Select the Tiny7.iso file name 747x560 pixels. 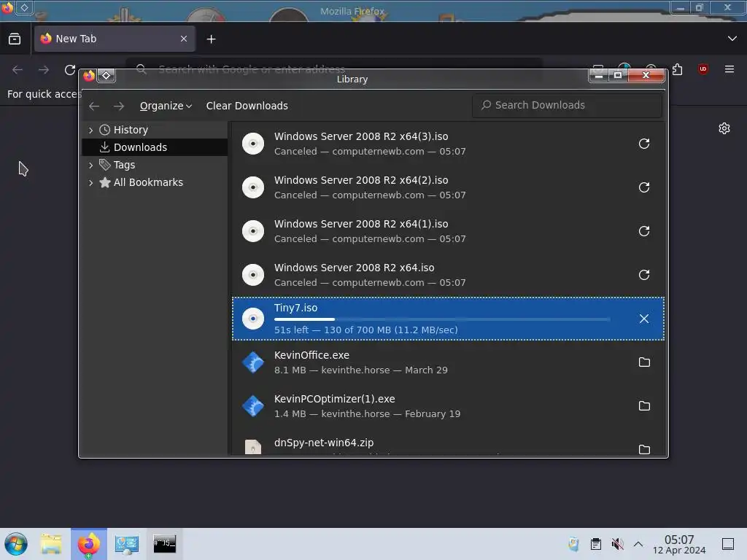click(x=295, y=308)
